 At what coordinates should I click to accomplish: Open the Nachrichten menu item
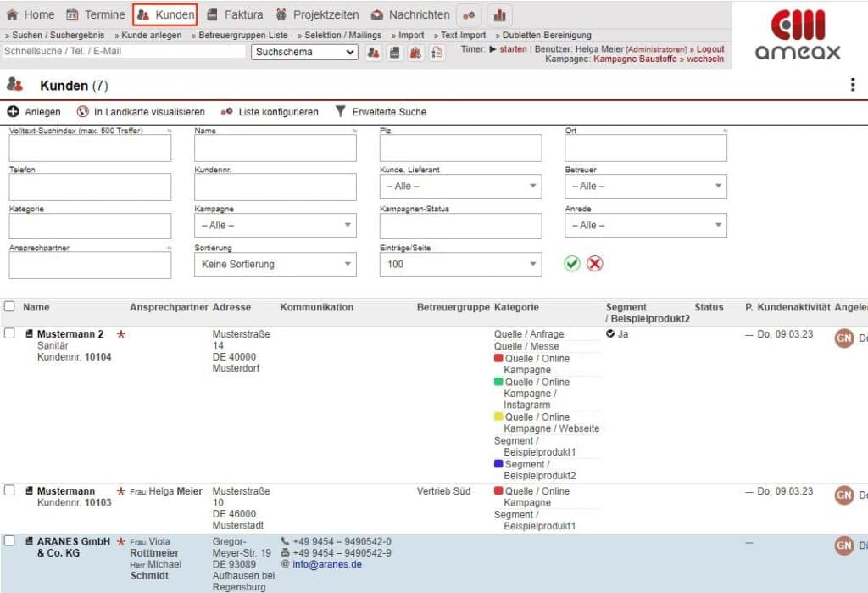click(x=416, y=14)
